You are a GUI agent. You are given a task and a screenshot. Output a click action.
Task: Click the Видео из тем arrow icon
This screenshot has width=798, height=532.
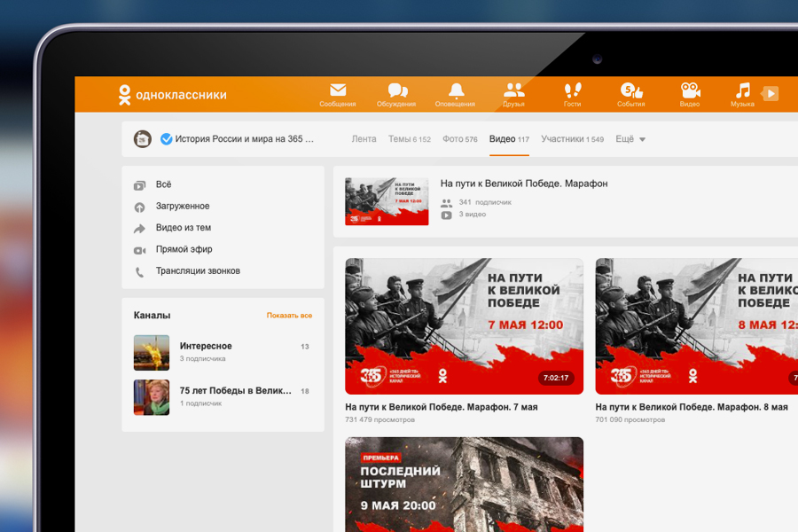pos(139,229)
